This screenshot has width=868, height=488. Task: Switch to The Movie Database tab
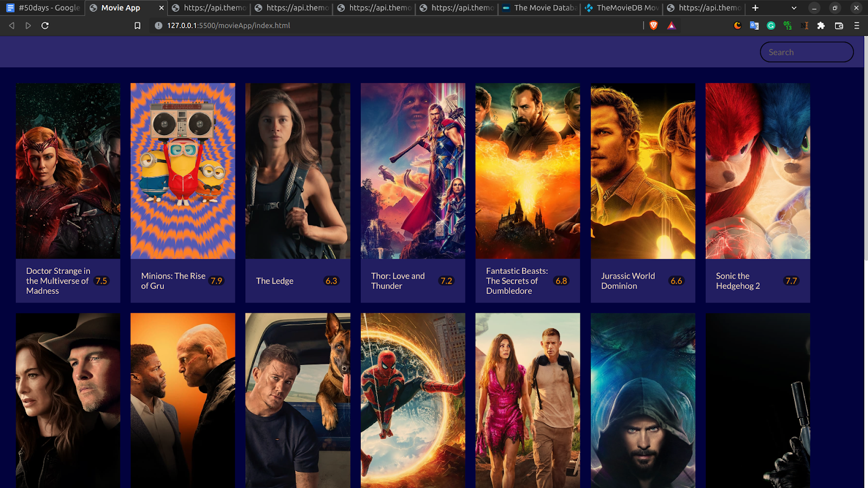tap(540, 8)
